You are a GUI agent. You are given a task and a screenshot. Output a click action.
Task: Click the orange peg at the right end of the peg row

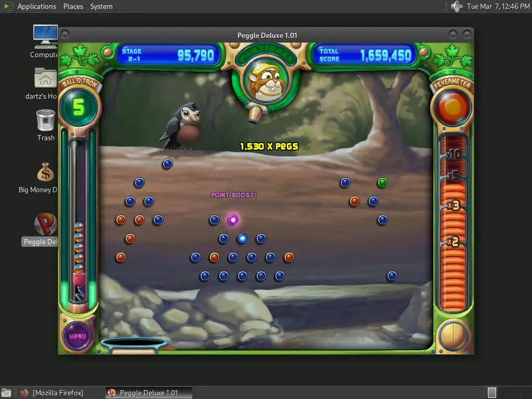pyautogui.click(x=289, y=257)
